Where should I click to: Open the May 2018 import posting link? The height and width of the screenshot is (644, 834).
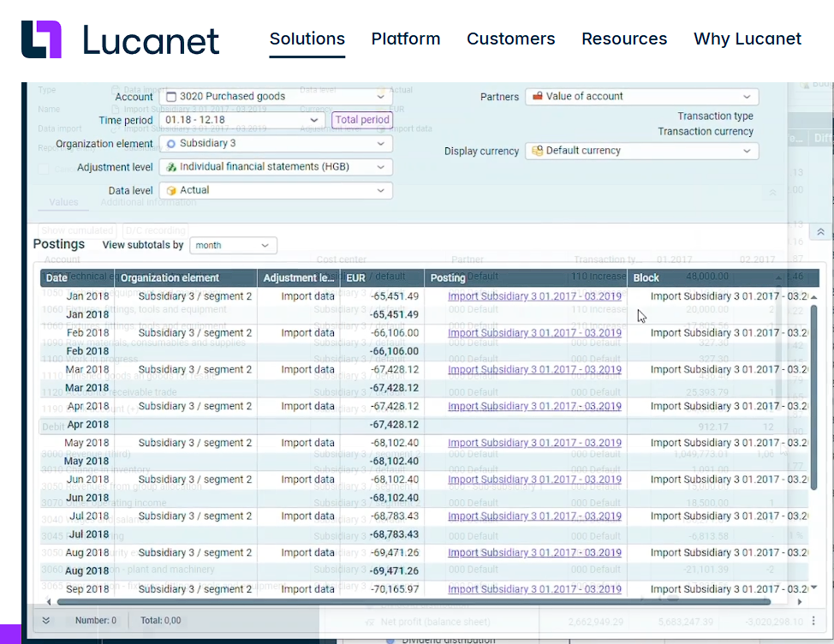(x=534, y=443)
